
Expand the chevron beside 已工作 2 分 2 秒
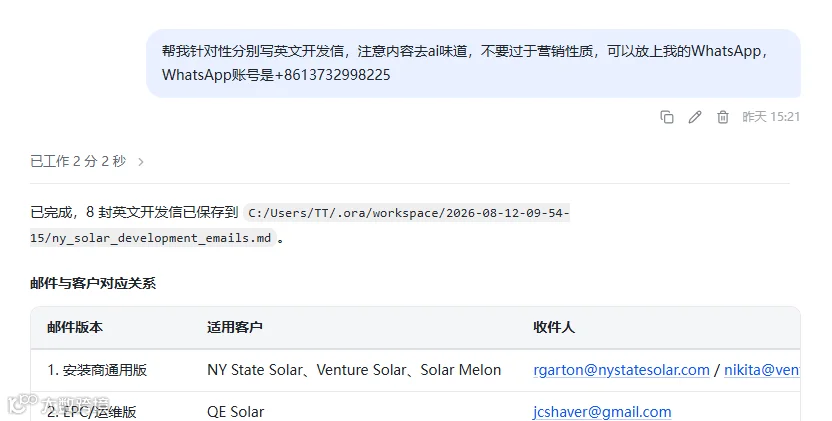coord(141,161)
